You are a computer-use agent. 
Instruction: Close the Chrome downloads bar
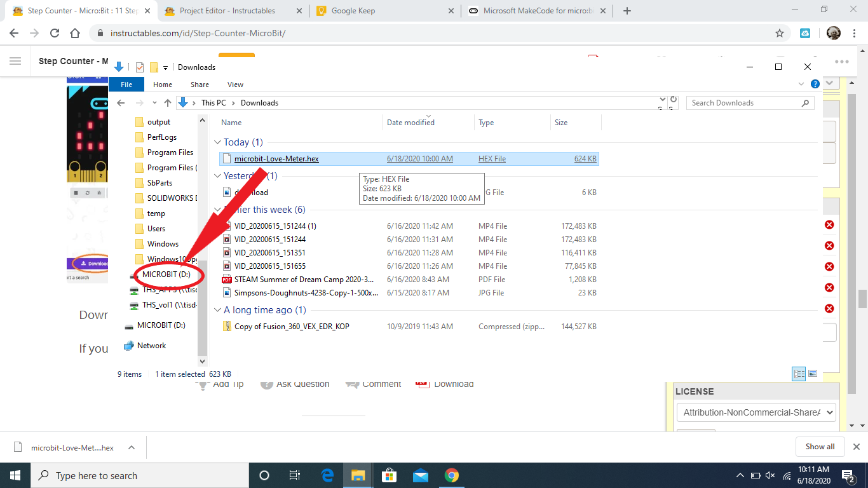857,447
